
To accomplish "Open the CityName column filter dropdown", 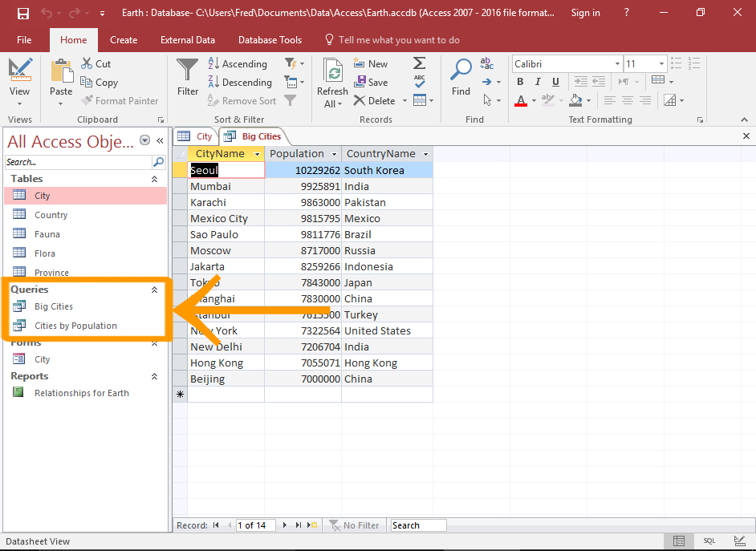I will point(257,153).
